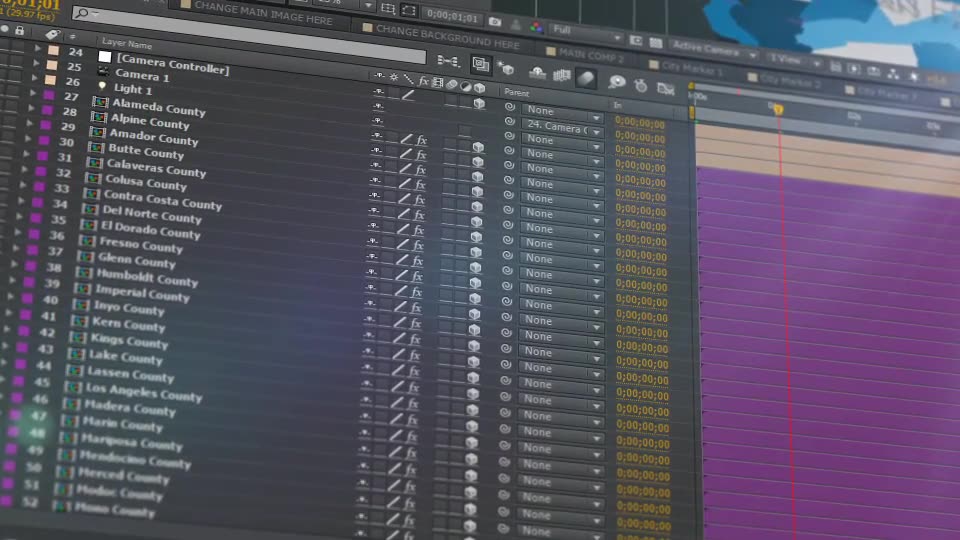Screen dimensions: 960x540
Task: Open the parent dropdown showing 24. Camera C
Action: point(563,128)
